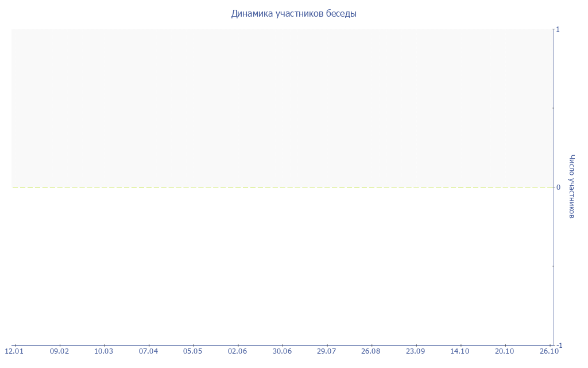This screenshot has height=368, width=588.
Task: Select the 12.01 date label on x-axis
Action: [14, 351]
